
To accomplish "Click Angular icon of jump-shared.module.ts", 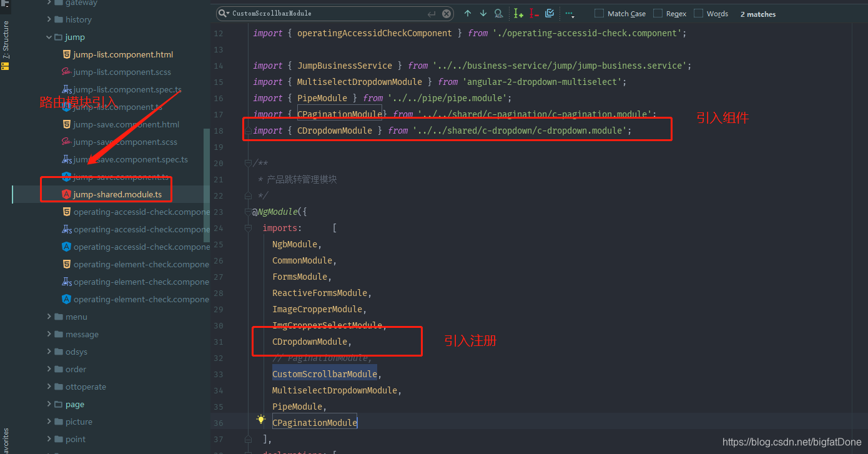I will point(66,194).
